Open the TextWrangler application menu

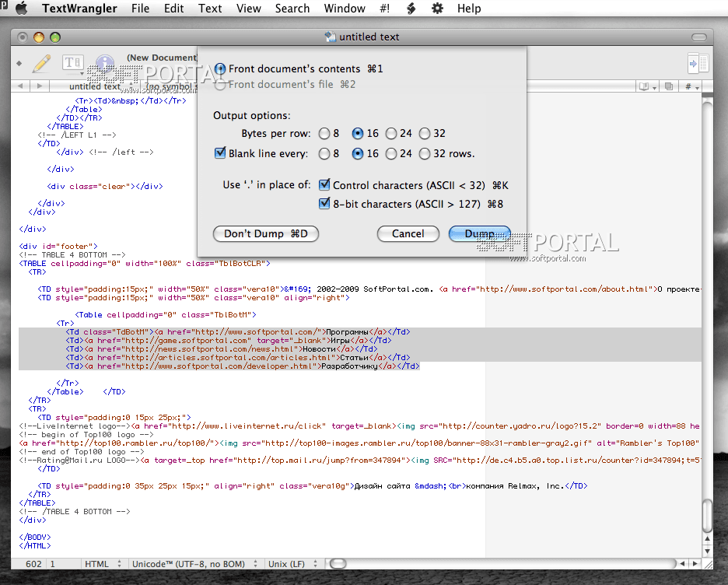pos(79,9)
